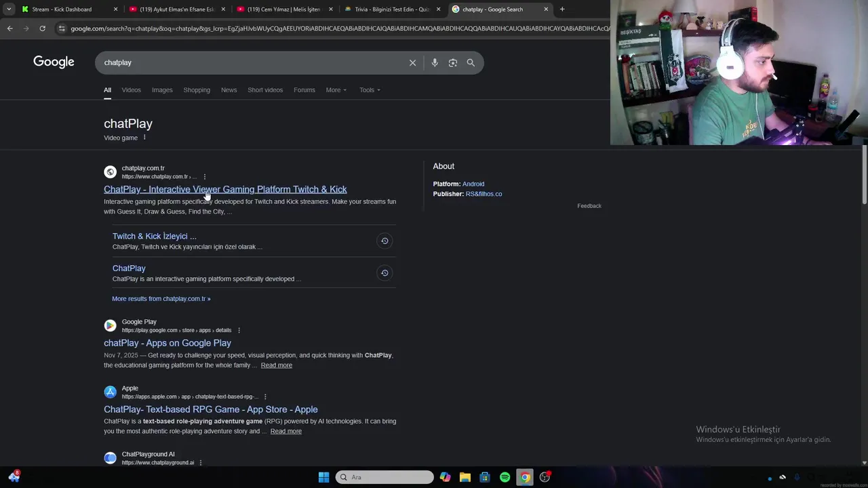Open chatPlay - Apps on Google Play link
The width and height of the screenshot is (868, 488).
pyautogui.click(x=167, y=343)
